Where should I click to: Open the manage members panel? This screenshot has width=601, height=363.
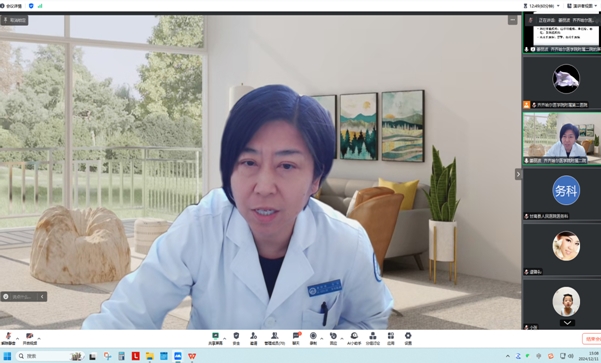click(x=274, y=338)
